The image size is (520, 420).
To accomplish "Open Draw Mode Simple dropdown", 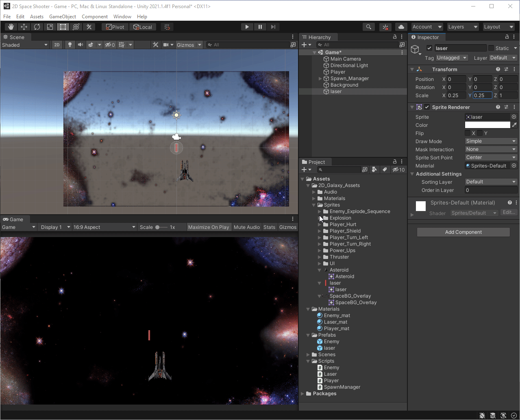I will coord(491,141).
